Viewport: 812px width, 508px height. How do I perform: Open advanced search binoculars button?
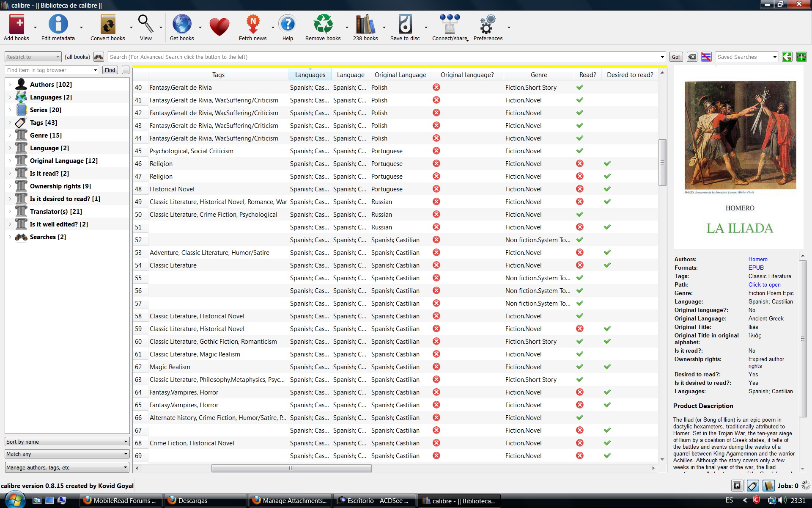99,57
